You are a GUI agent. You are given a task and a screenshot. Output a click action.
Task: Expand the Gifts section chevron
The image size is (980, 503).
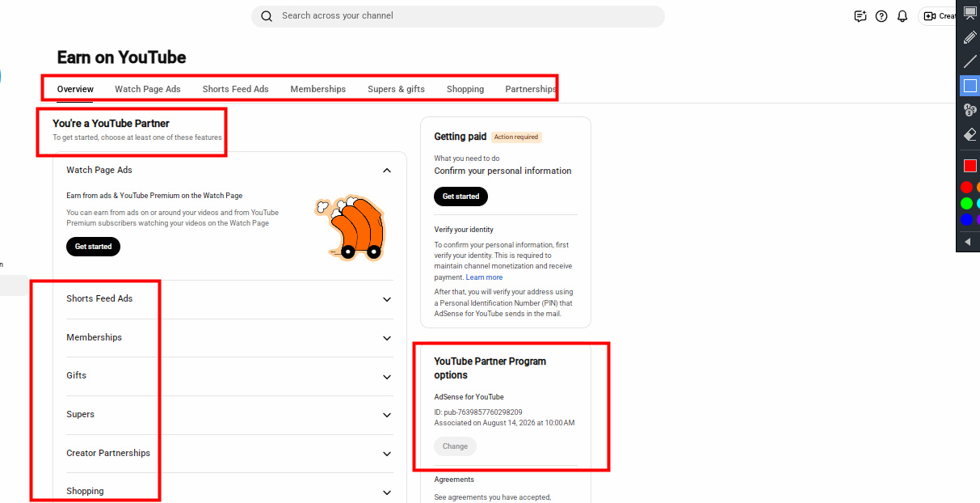click(x=387, y=376)
